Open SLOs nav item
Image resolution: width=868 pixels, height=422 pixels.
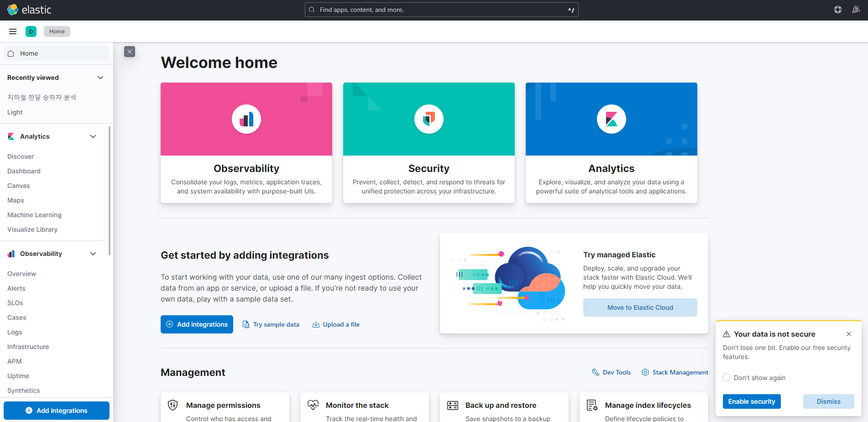click(x=15, y=303)
